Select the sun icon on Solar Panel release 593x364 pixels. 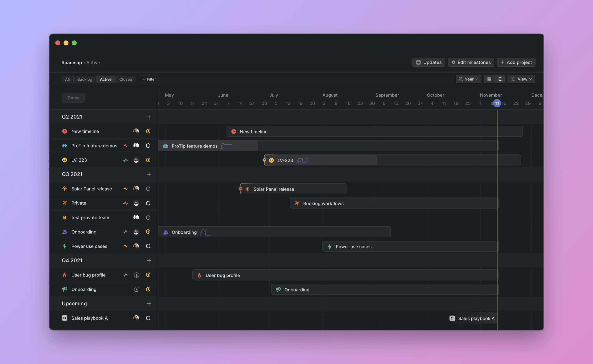pos(65,189)
